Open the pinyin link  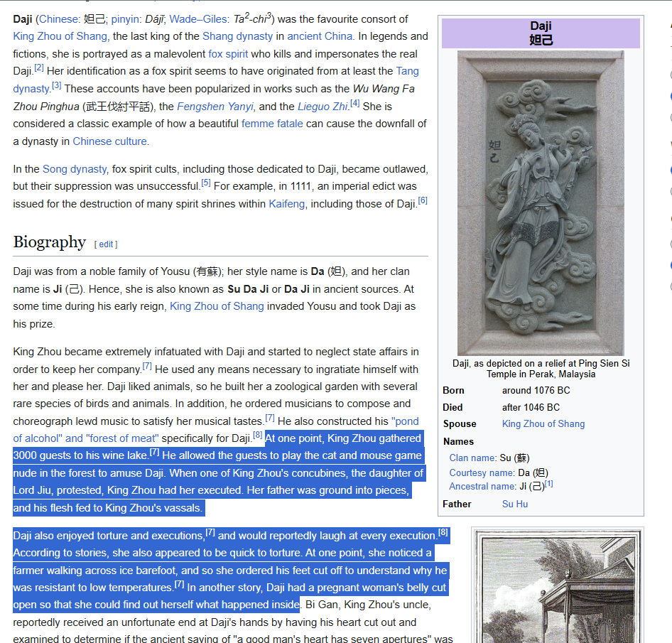coord(125,19)
